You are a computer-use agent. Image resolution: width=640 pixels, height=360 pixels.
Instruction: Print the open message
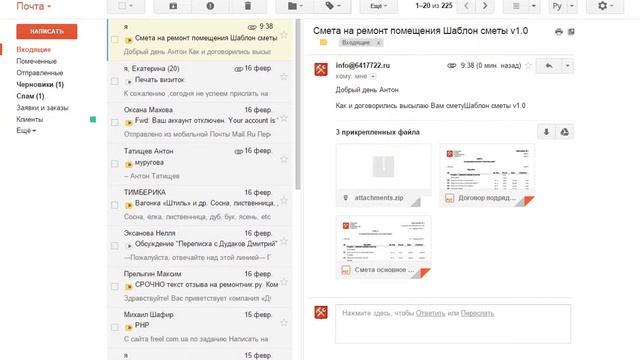click(559, 32)
